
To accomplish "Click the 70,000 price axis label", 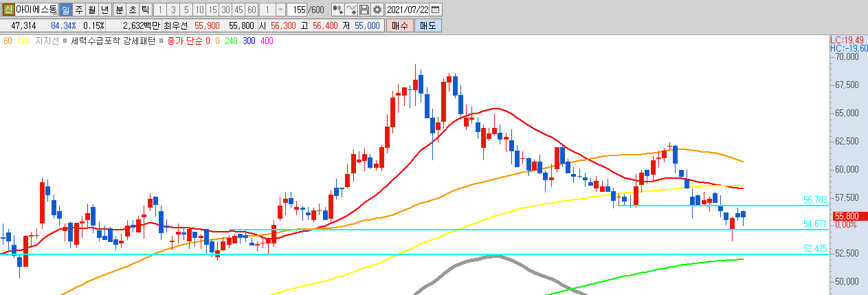I will 847,57.
